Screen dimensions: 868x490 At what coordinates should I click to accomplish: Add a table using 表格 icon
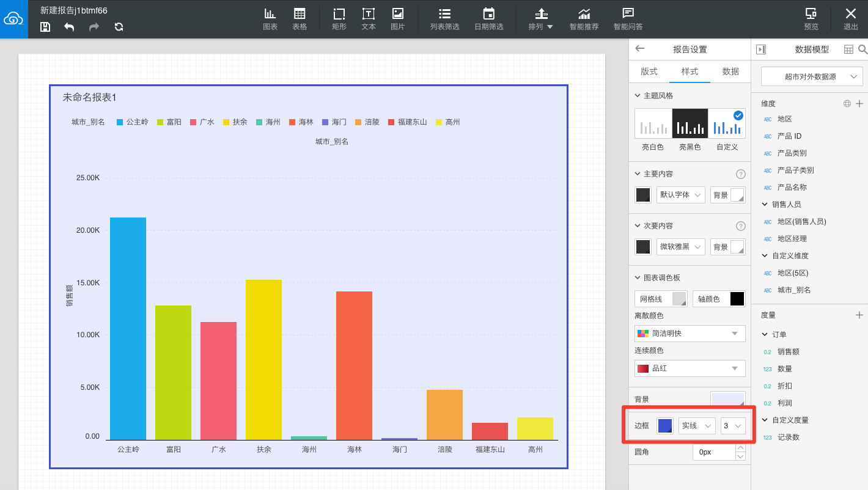point(300,19)
